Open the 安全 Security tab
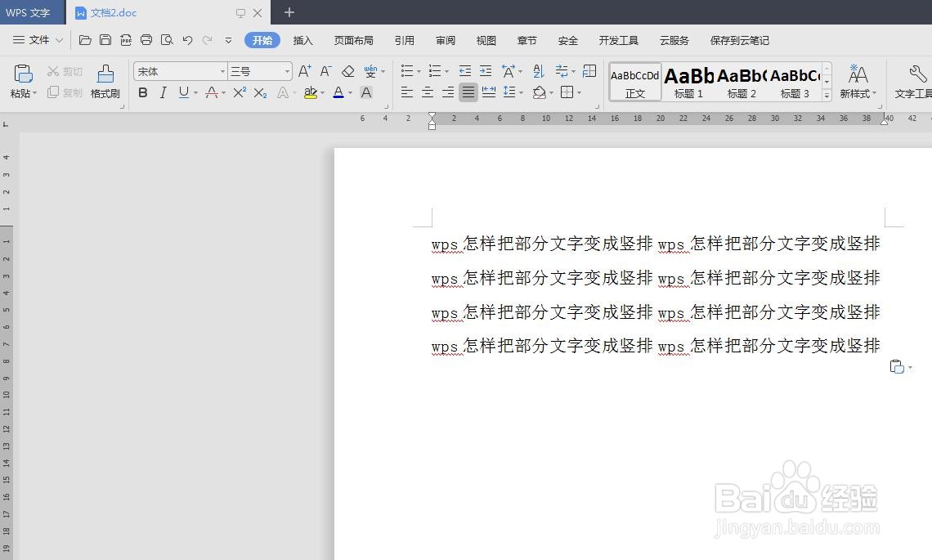The image size is (932, 560). [x=567, y=40]
